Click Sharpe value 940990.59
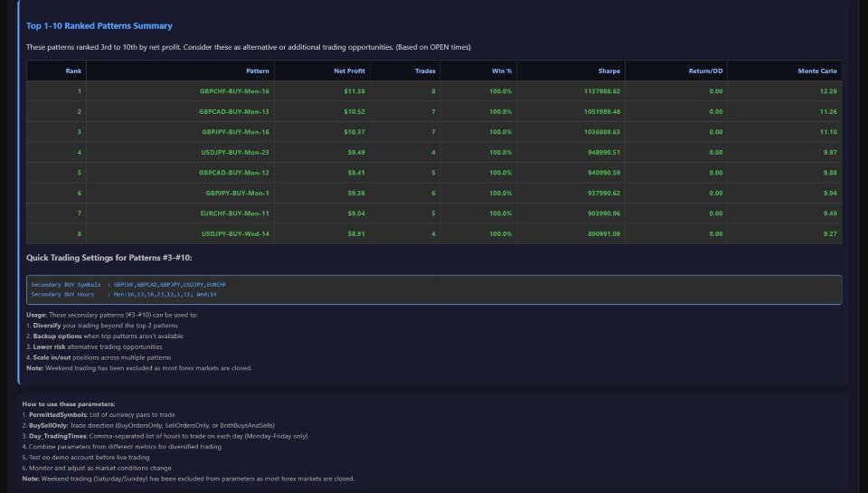Screen dimensions: 868x493 point(603,173)
